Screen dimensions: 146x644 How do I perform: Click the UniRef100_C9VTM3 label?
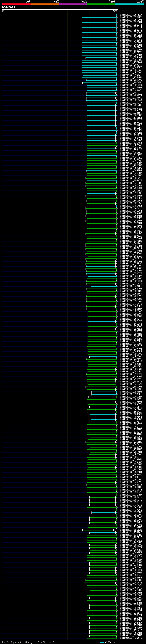131,334
